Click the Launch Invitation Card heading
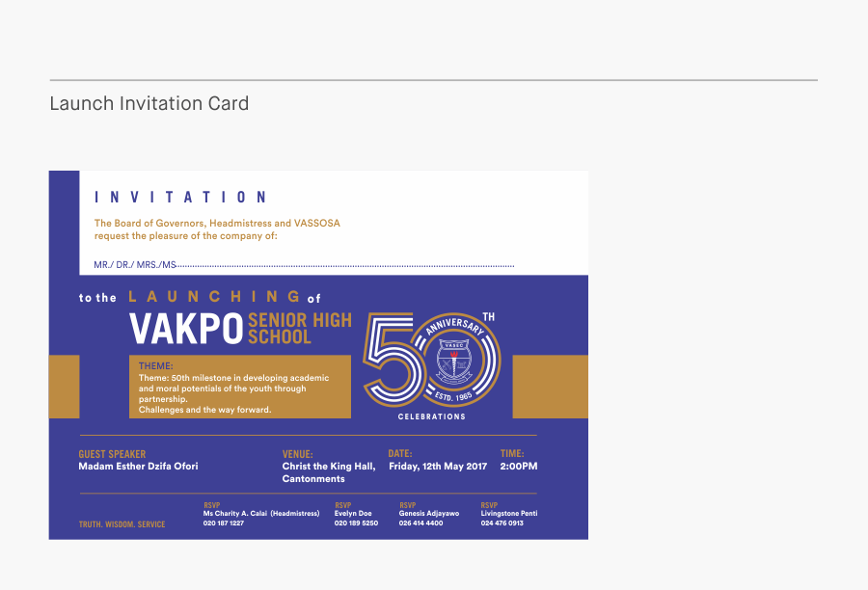This screenshot has height=590, width=868. click(149, 103)
